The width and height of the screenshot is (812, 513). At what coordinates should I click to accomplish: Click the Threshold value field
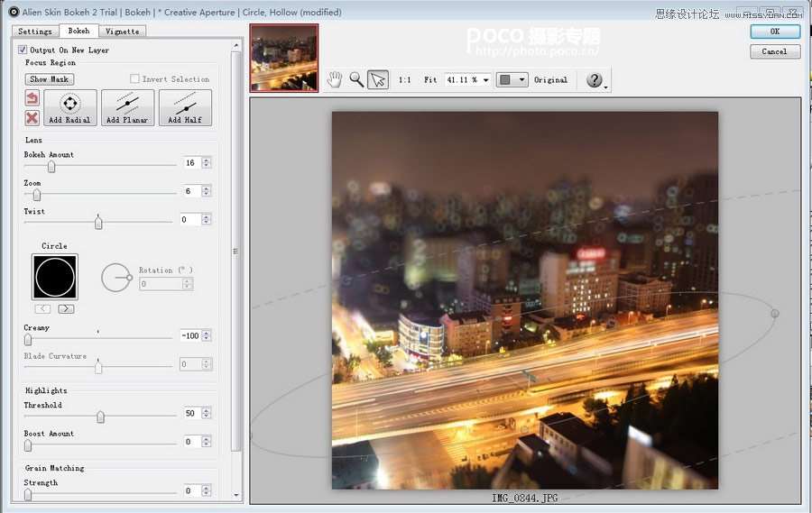coord(191,413)
